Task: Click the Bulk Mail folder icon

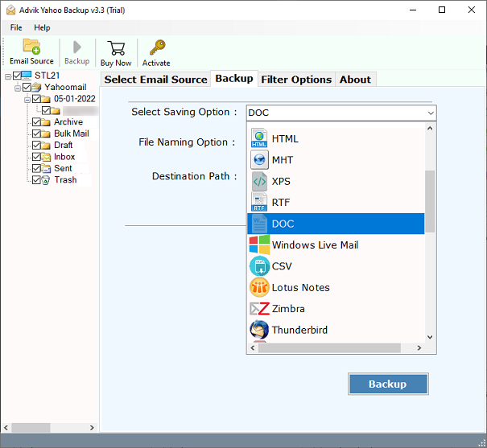Action: (46, 134)
